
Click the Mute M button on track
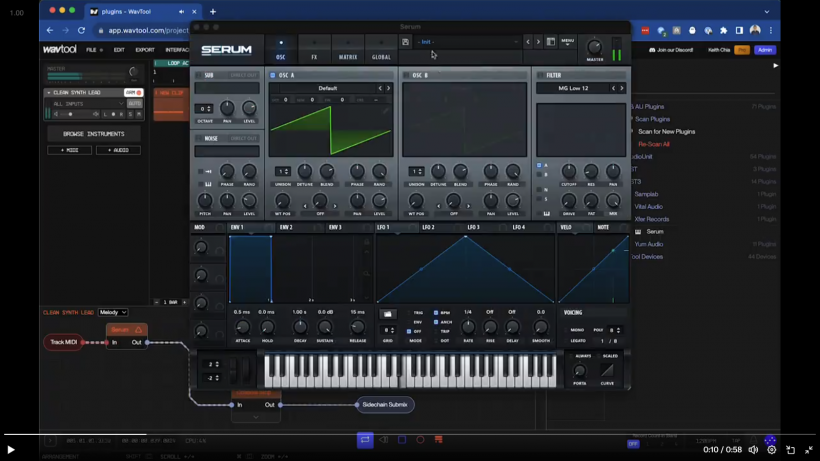(139, 114)
